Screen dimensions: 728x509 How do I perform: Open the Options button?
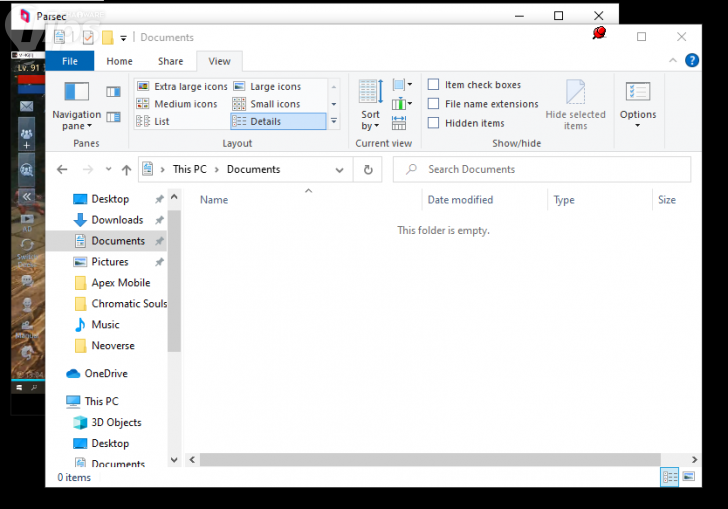638,105
